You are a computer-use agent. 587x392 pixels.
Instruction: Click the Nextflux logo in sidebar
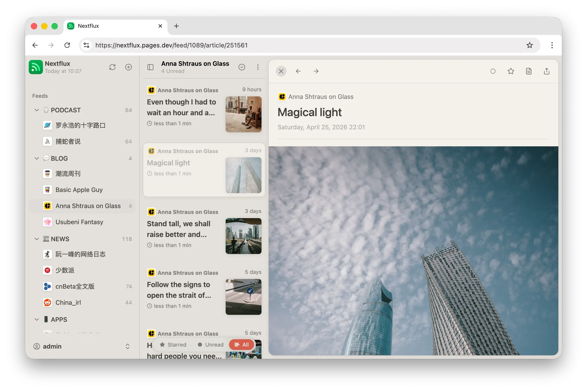pos(36,67)
